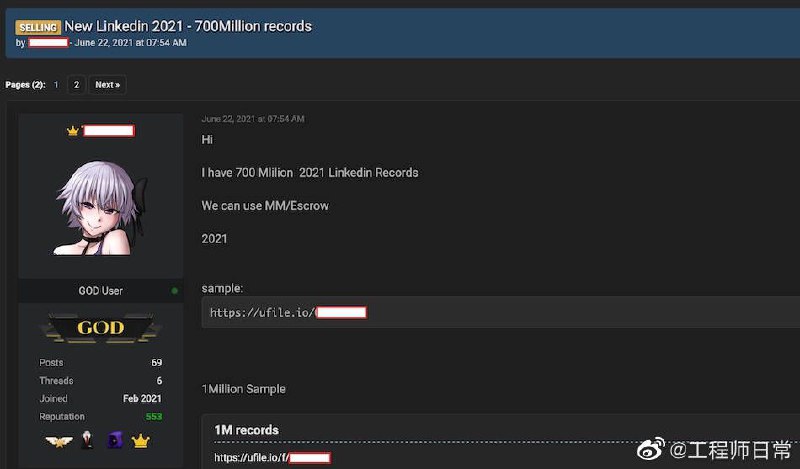This screenshot has height=469, width=800.
Task: Click '1Million Sample' text
Action: point(243,389)
